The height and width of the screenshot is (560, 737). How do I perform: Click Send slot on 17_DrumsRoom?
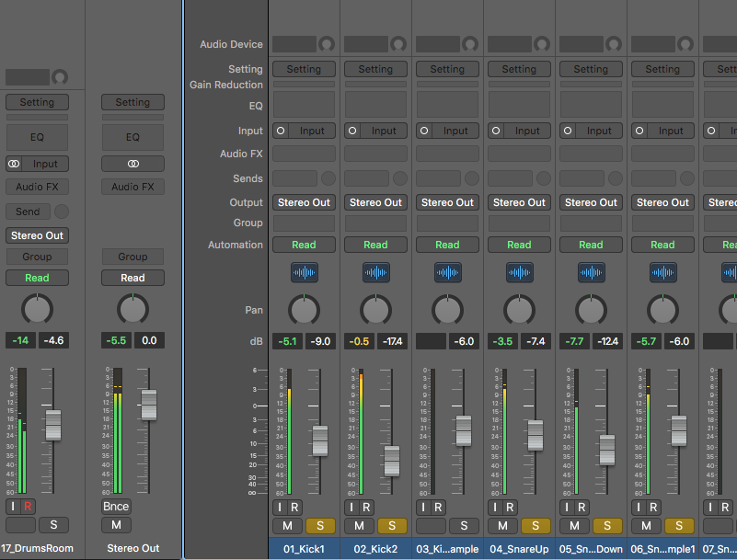click(28, 211)
